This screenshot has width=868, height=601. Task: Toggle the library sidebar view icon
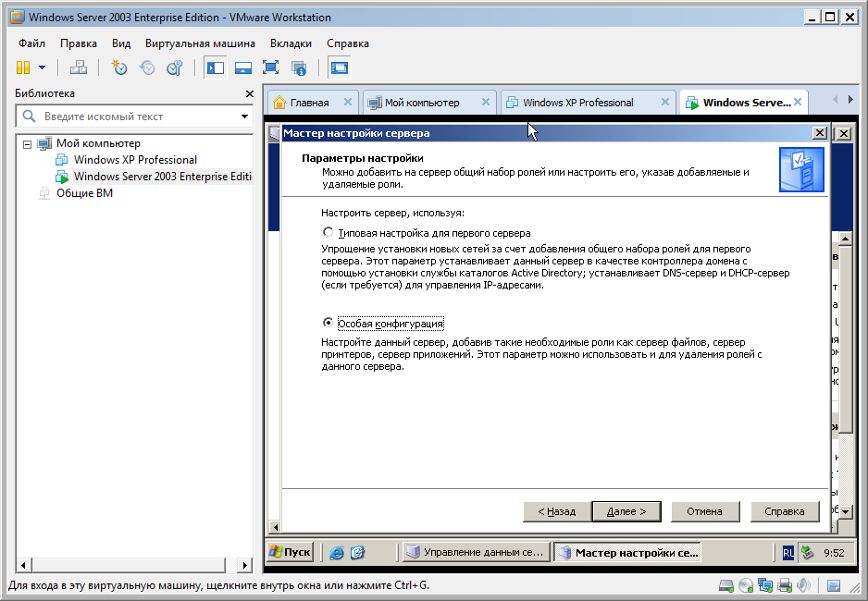[x=216, y=68]
